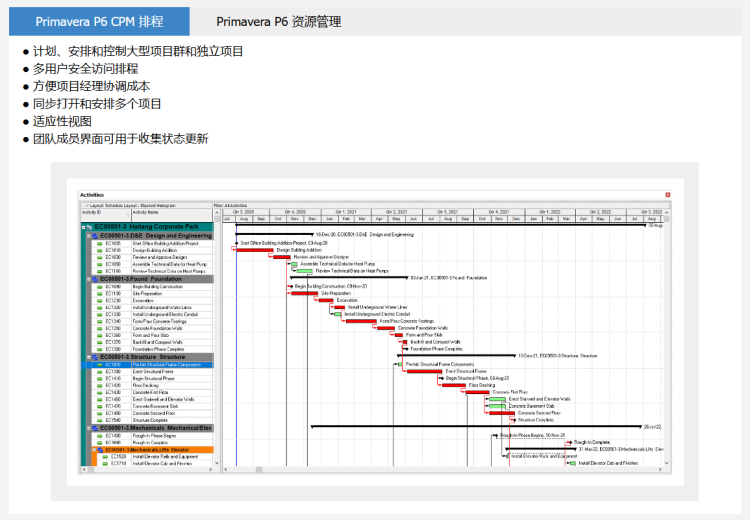The image size is (750, 520).
Task: Collapse the Foundation WBS group
Action: coord(88,279)
